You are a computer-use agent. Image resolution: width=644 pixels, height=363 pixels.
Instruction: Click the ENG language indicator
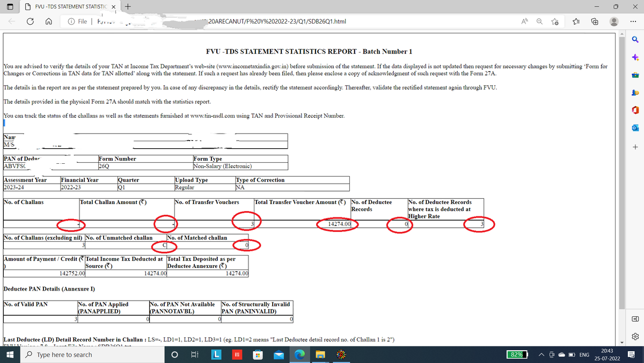[584, 355]
